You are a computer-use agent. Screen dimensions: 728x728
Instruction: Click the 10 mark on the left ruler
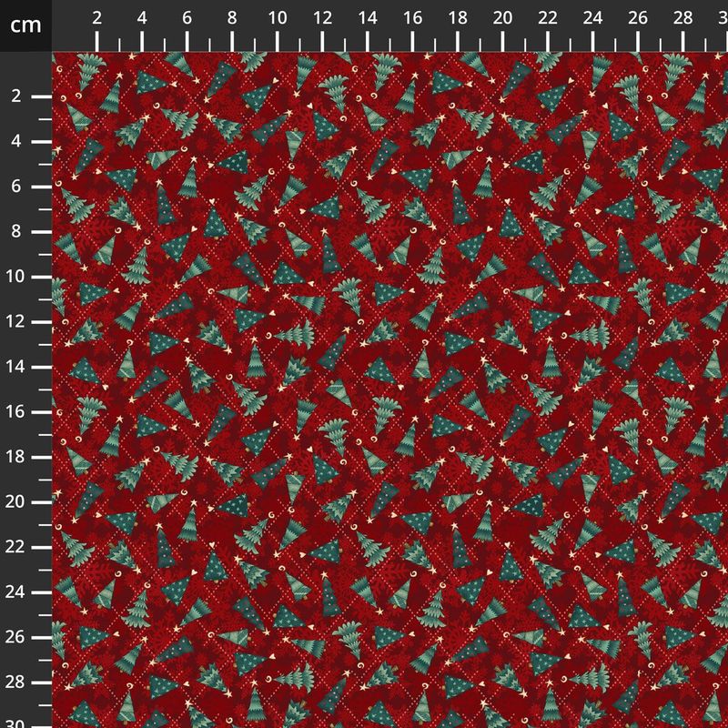click(x=15, y=277)
